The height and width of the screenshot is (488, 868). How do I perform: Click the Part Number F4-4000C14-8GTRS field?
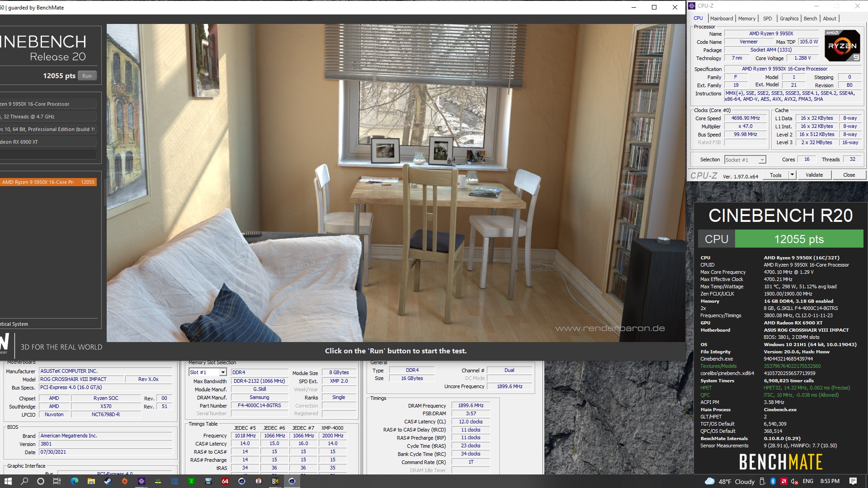point(259,406)
